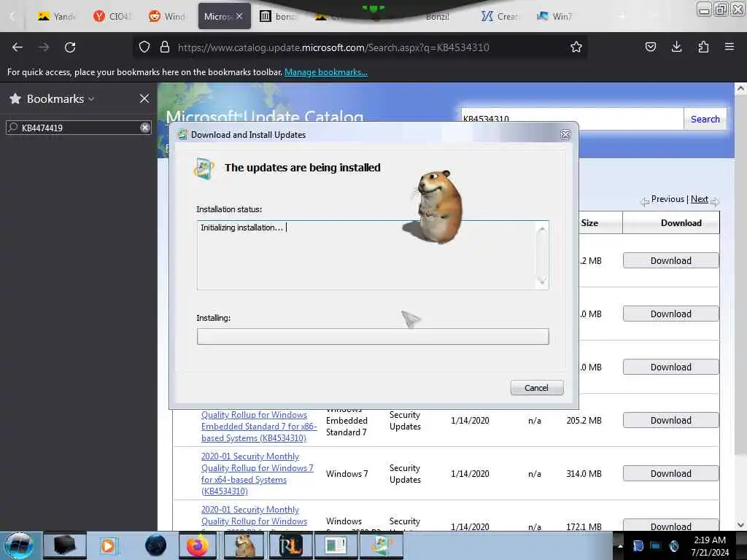Switch to the Reddit Wind tab

pos(167,16)
